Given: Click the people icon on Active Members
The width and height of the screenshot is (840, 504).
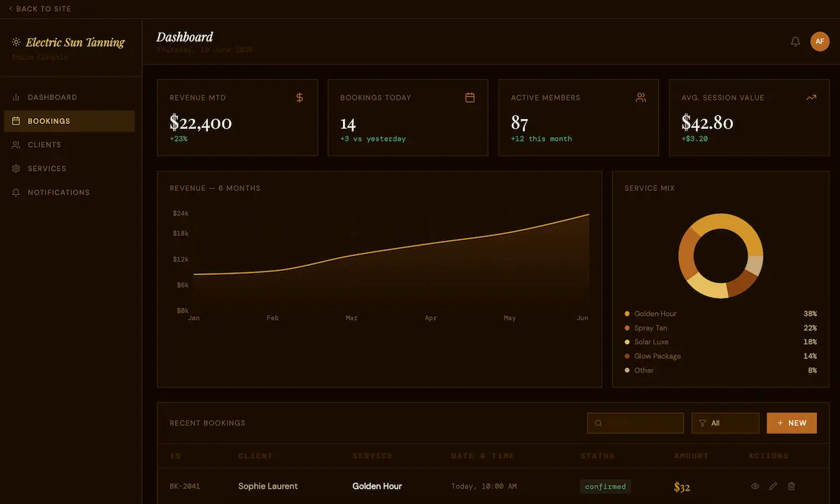Looking at the screenshot, I should pyautogui.click(x=640, y=97).
